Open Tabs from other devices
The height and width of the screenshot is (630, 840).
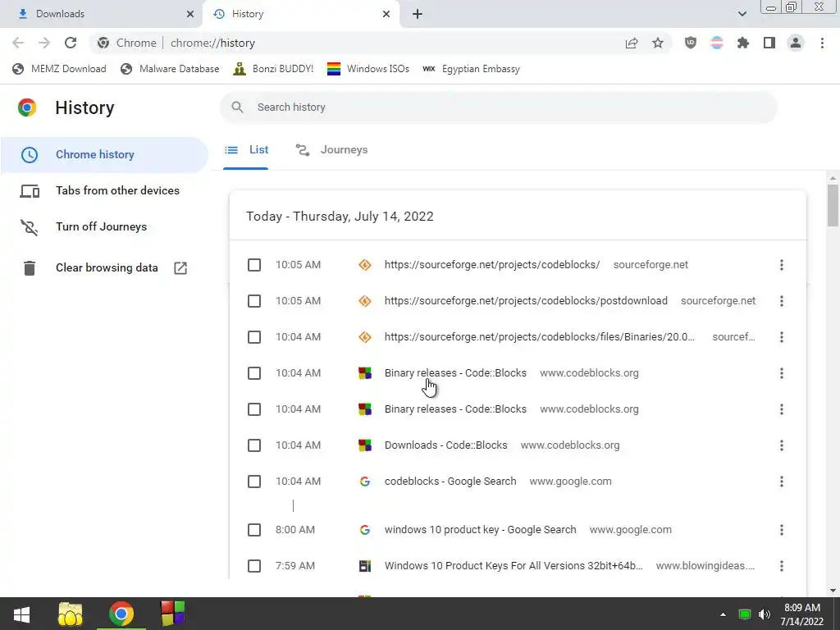pos(104,190)
